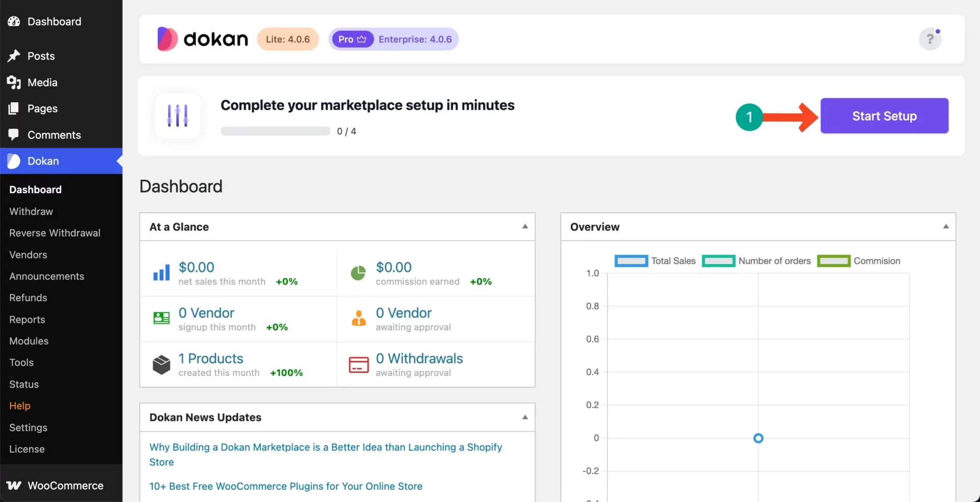
Task: Open the $0.00 commission earned link
Action: pos(394,267)
